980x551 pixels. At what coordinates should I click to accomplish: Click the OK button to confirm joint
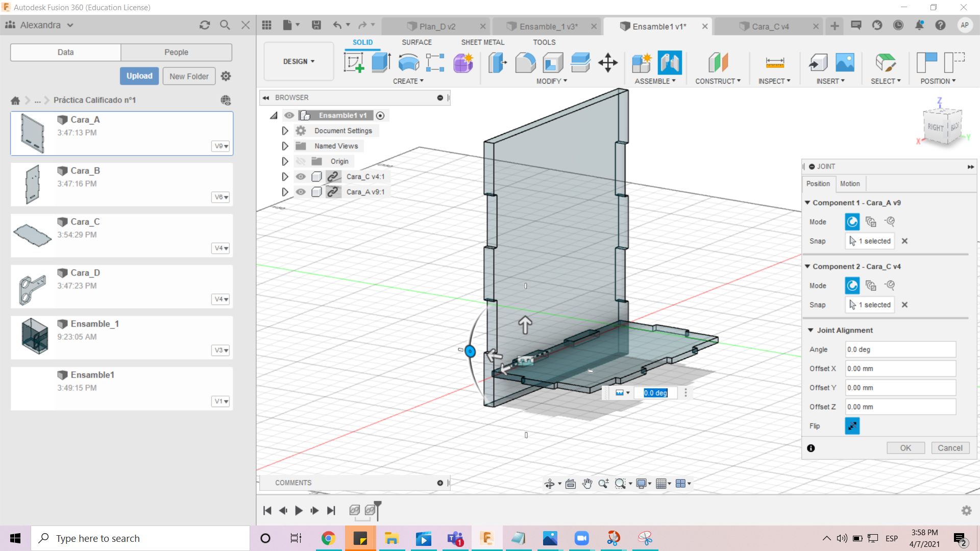coord(905,447)
